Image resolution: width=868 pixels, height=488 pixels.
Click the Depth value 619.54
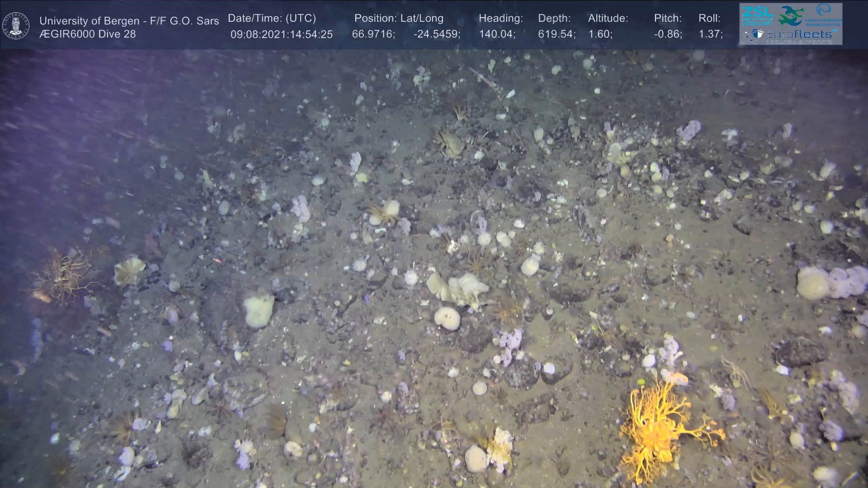pyautogui.click(x=556, y=34)
